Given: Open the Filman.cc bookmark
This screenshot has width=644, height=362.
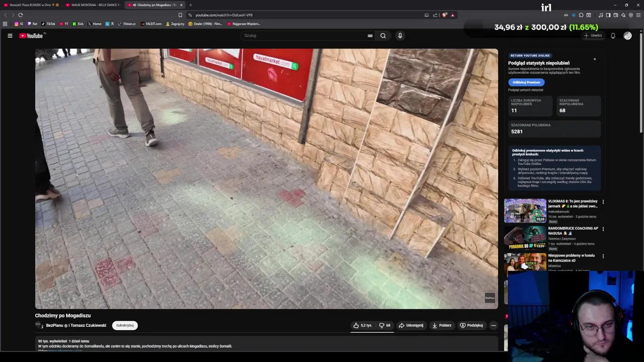Looking at the screenshot, I should click(127, 24).
